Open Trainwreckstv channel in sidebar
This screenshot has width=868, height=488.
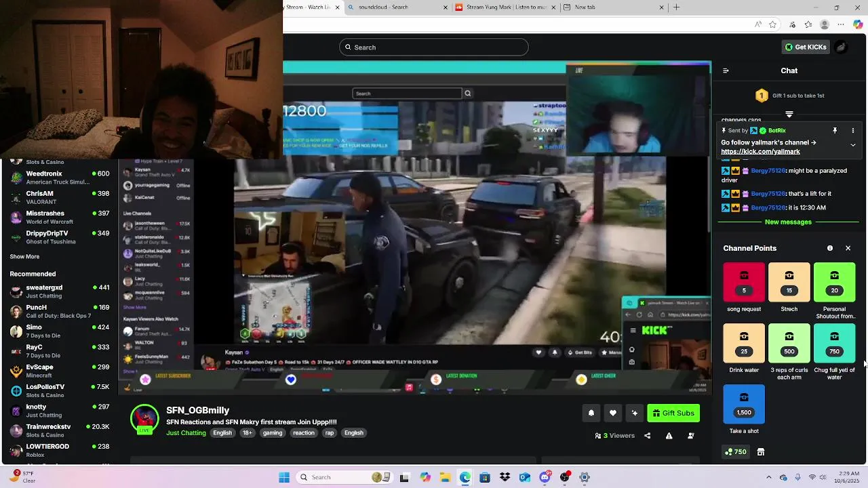pos(59,430)
